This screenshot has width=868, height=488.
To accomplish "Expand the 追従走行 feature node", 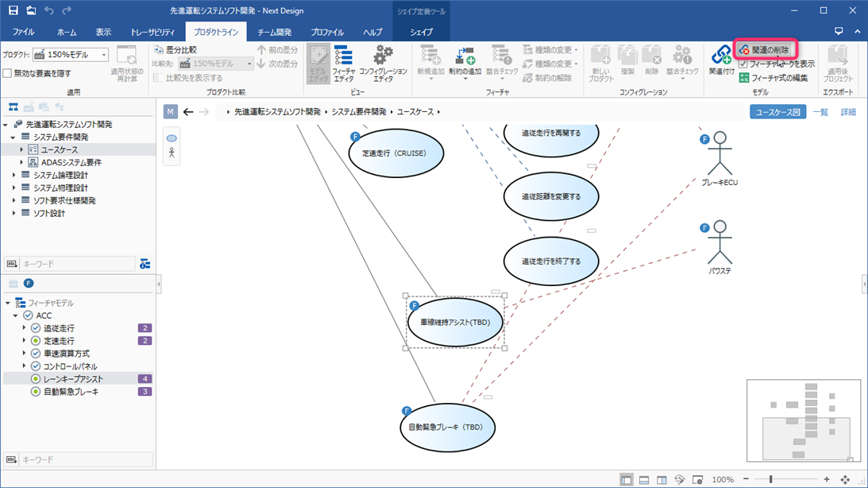I will pos(25,328).
